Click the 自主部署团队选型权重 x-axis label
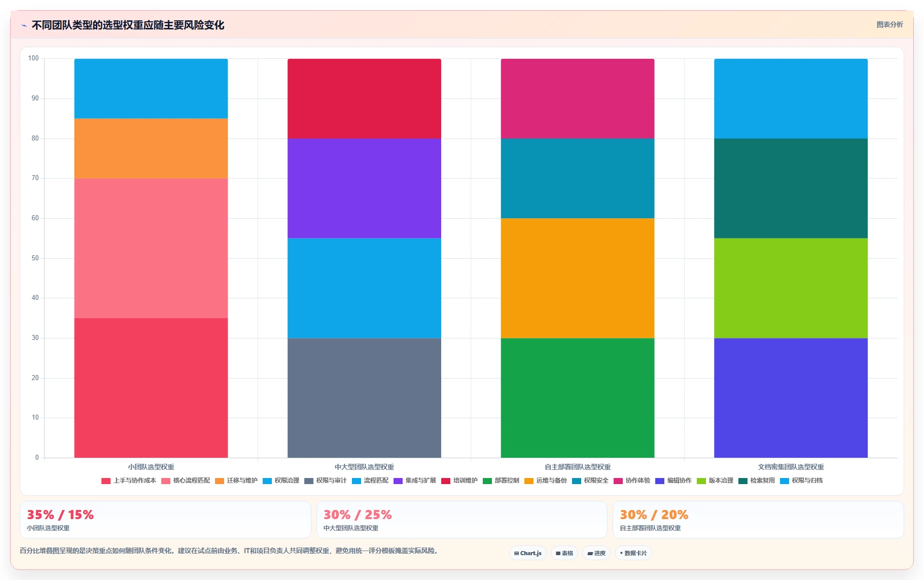The width and height of the screenshot is (924, 580). (578, 467)
